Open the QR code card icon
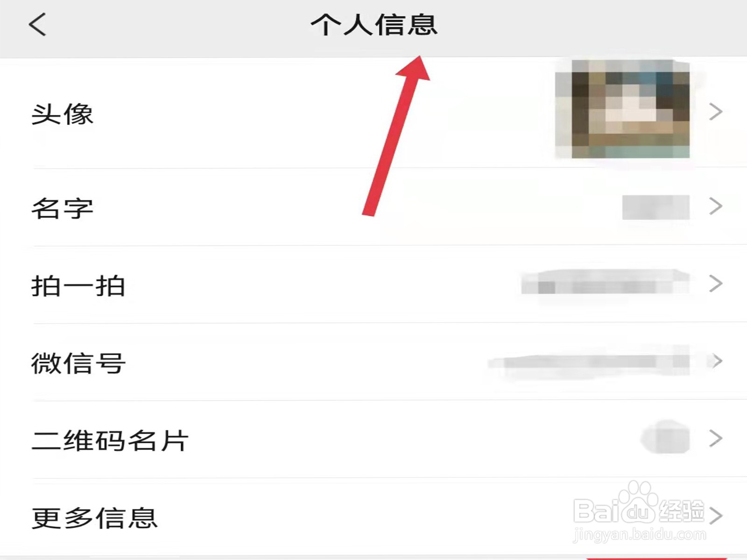The width and height of the screenshot is (747, 560). click(666, 437)
